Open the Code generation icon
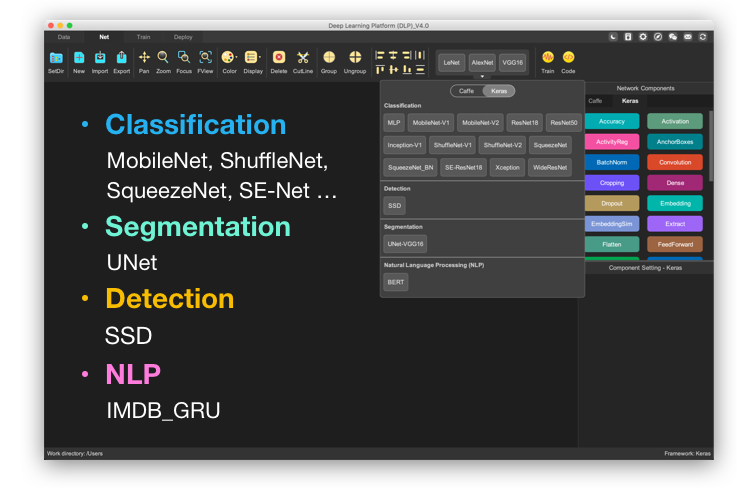This screenshot has height=488, width=756. coord(568,58)
